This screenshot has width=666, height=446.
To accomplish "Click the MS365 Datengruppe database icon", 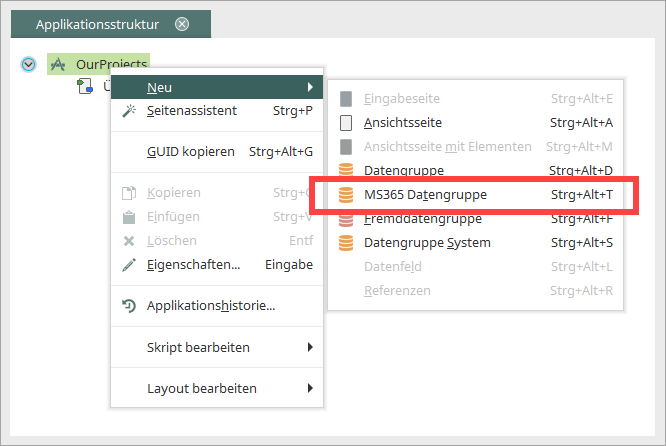I will pos(346,195).
